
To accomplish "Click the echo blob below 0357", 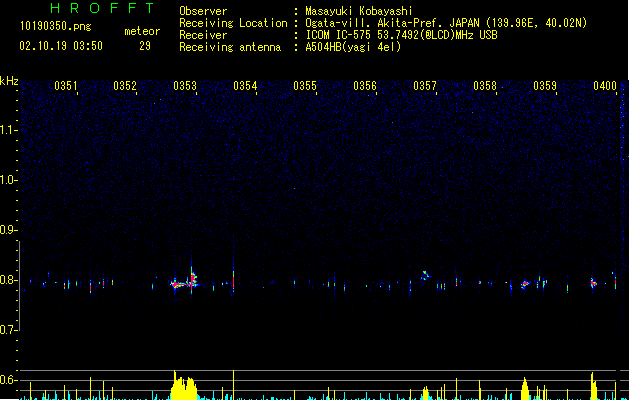I will coord(425,275).
